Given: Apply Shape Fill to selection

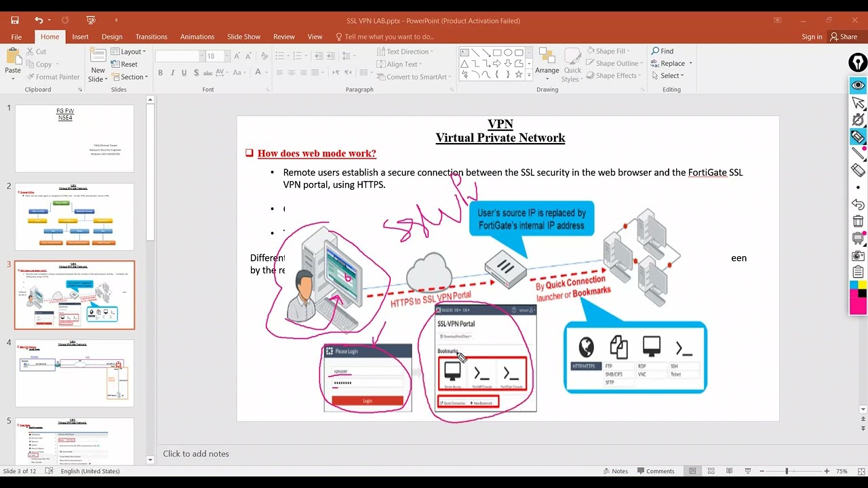Looking at the screenshot, I should [608, 51].
